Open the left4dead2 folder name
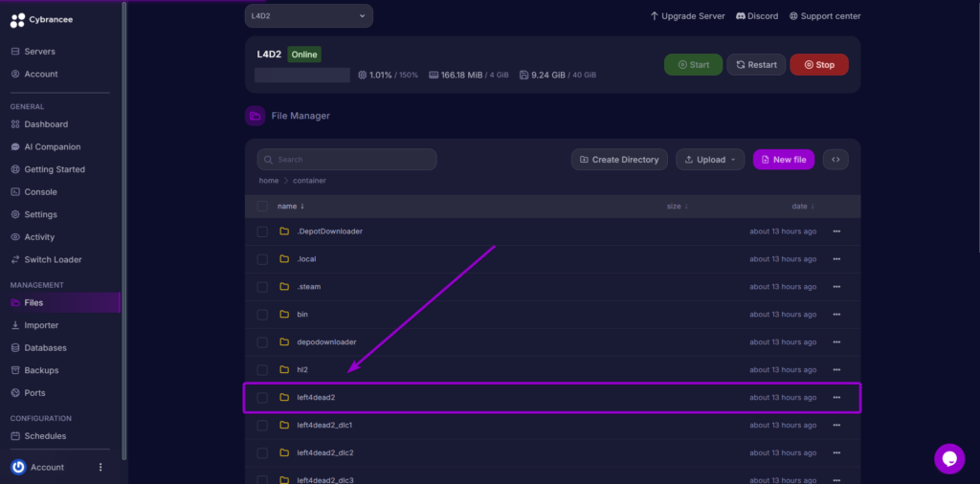Image resolution: width=980 pixels, height=484 pixels. [x=316, y=397]
